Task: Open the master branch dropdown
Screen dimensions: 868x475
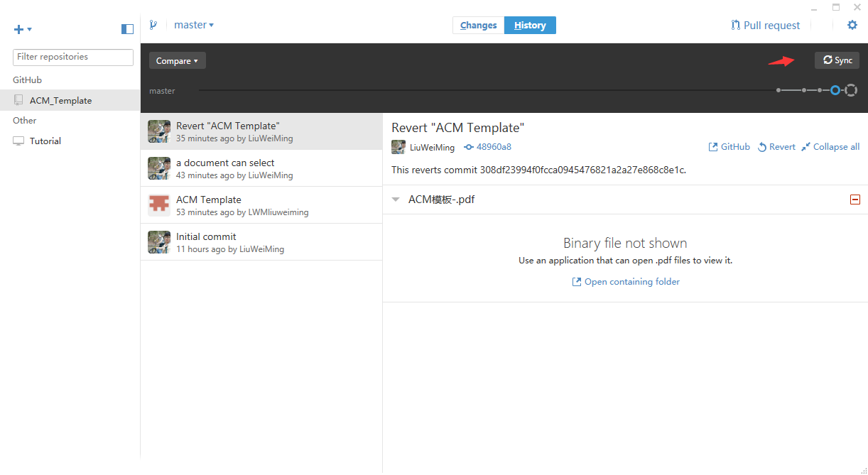Action: pos(194,25)
